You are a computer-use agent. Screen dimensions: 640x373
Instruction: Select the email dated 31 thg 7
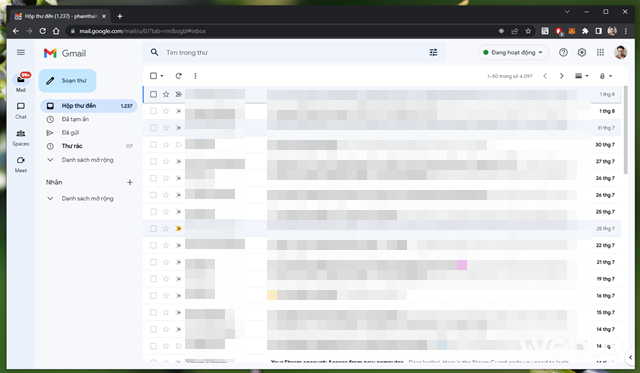coord(153,128)
